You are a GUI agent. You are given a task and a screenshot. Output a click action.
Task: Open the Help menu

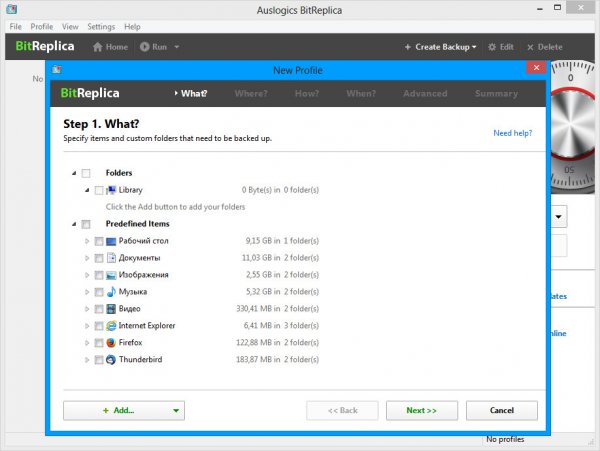coord(132,26)
